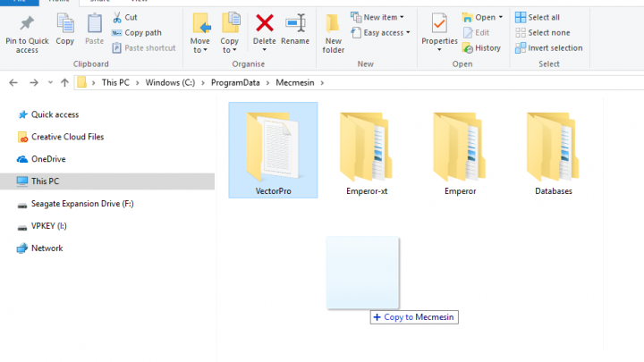Screen dimensions: 644x362
Task: Expand chevron after Mecmesin breadcrumb
Action: coord(322,83)
